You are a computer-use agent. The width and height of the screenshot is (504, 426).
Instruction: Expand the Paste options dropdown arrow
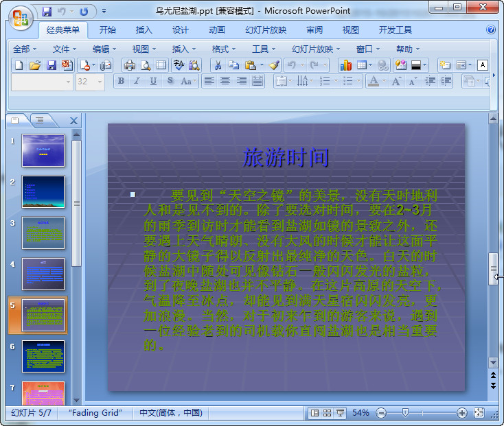coord(262,65)
